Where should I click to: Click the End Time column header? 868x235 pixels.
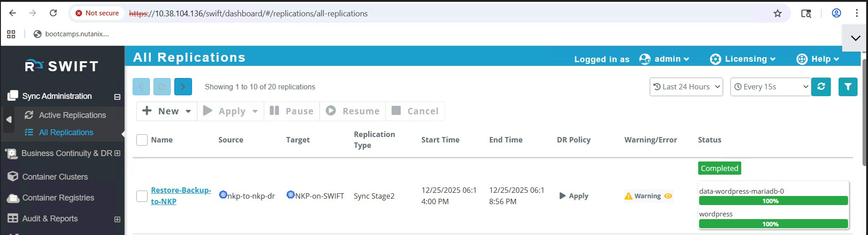point(506,140)
